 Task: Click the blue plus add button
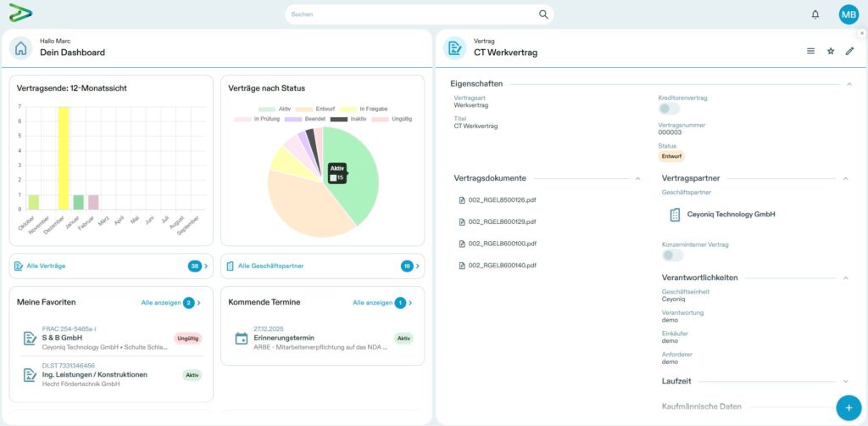848,408
